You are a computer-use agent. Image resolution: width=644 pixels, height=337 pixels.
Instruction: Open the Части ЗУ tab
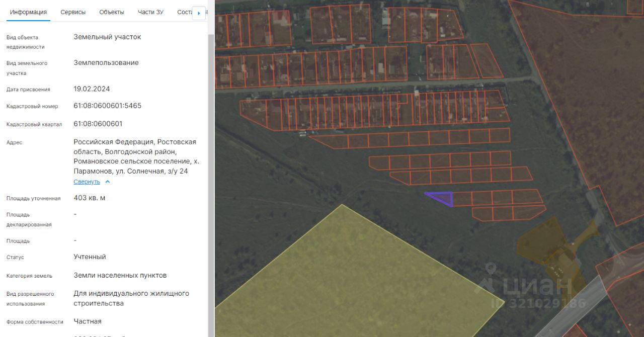150,12
